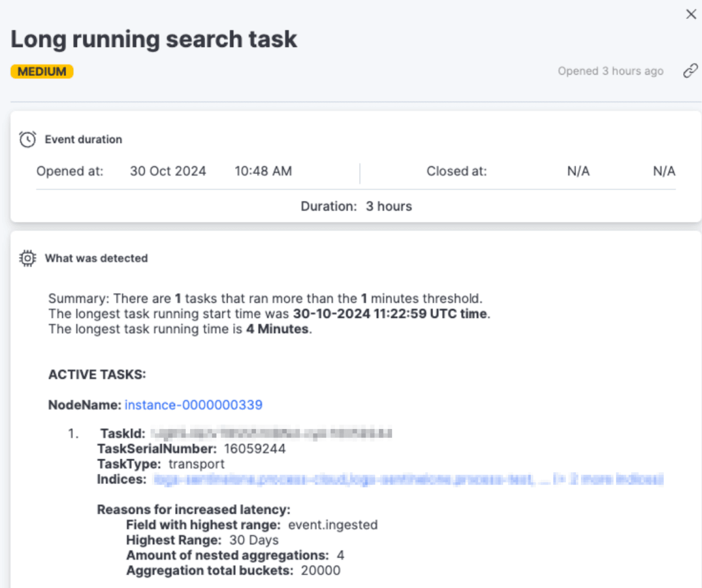Image resolution: width=702 pixels, height=588 pixels.
Task: Click the Closed at label
Action: [x=456, y=171]
